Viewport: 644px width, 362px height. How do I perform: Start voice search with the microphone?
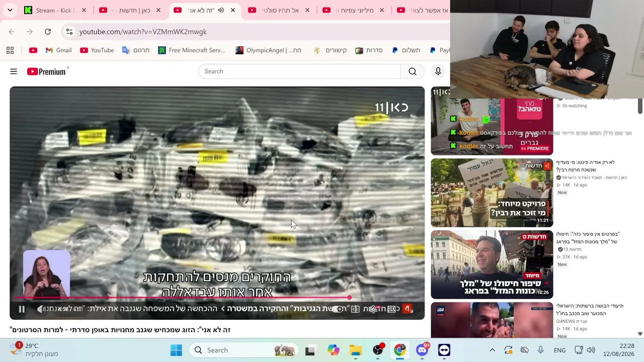pos(438,71)
